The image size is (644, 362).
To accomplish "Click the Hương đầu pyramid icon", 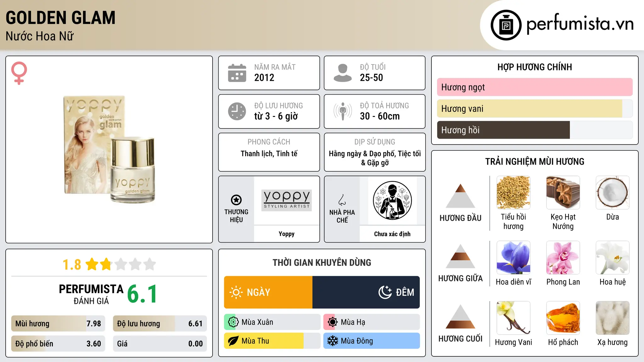I will [x=460, y=196].
